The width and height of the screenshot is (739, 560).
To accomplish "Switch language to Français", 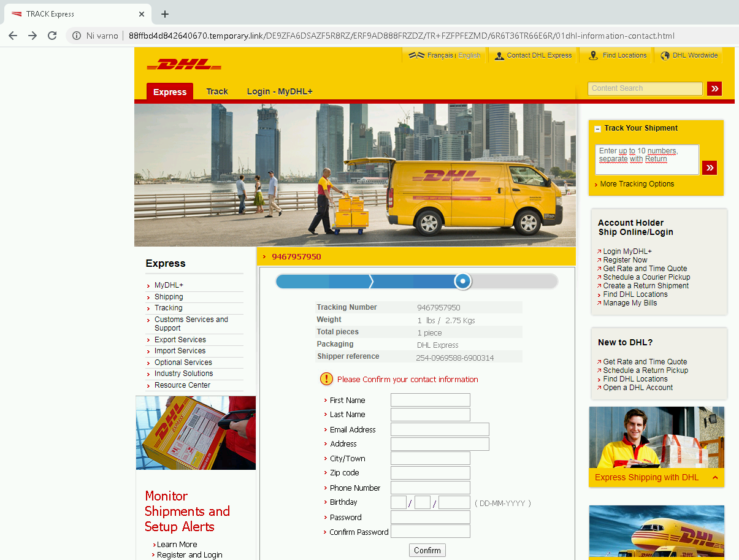I will [440, 55].
